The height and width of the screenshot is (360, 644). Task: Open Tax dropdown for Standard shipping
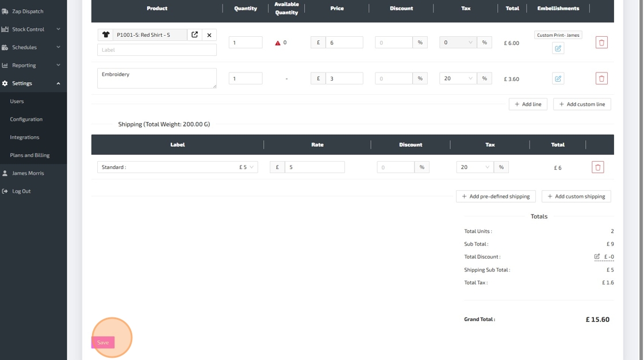[475, 167]
